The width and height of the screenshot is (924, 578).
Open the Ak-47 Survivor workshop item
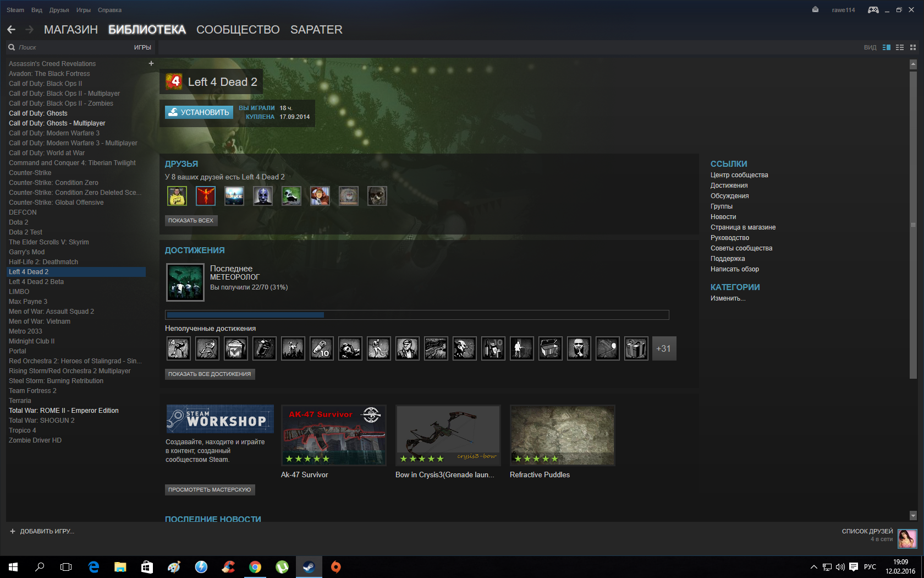(334, 435)
